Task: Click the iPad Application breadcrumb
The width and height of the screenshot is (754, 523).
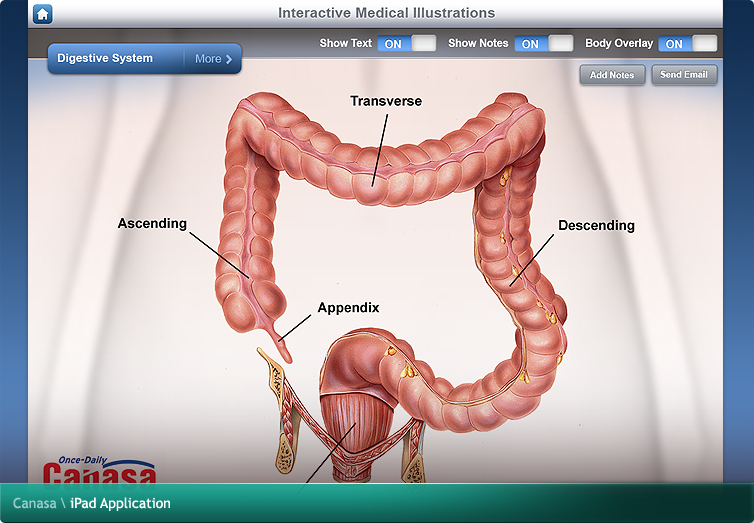Action: (x=120, y=503)
